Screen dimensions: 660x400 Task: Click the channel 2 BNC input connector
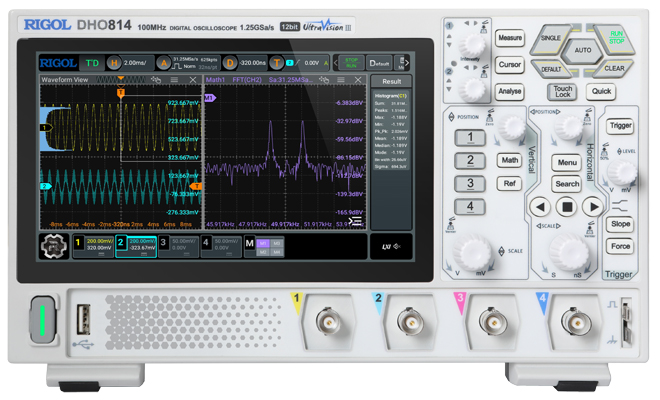[410, 323]
